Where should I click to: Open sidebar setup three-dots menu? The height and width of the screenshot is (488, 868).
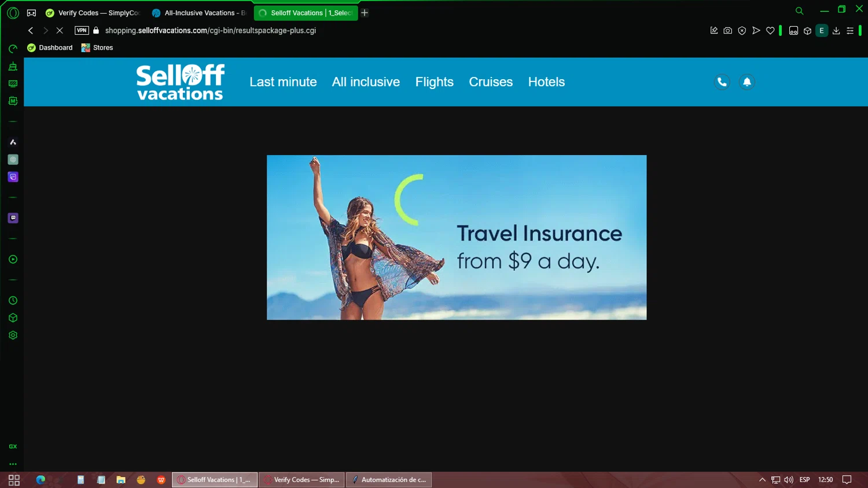pos(13,464)
